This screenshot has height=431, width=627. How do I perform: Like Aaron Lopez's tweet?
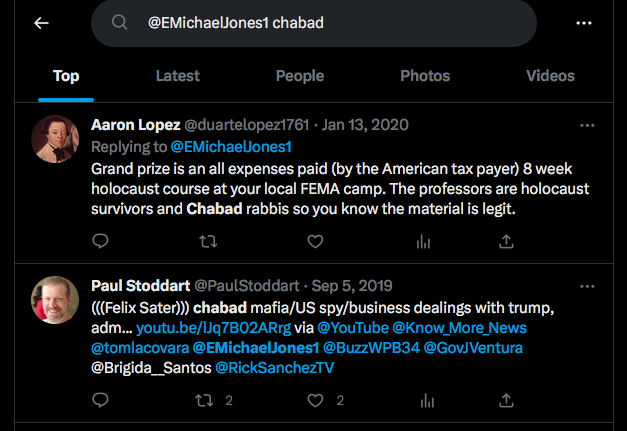coord(315,241)
